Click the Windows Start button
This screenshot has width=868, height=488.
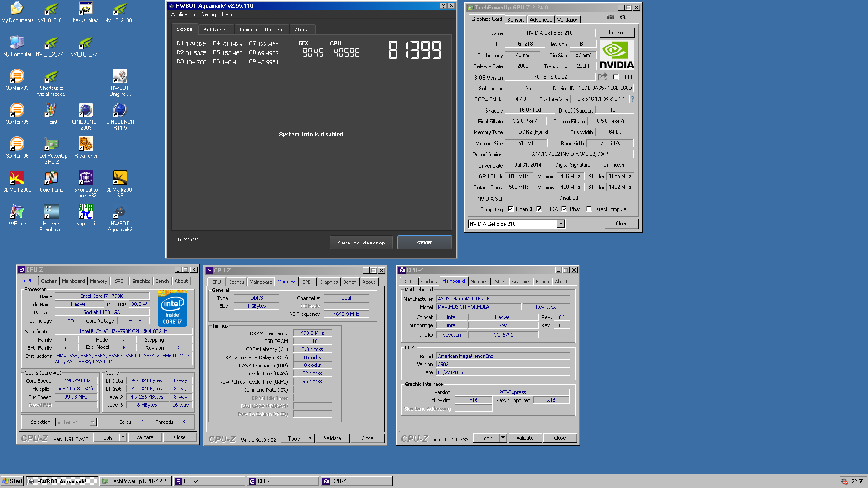tap(12, 481)
